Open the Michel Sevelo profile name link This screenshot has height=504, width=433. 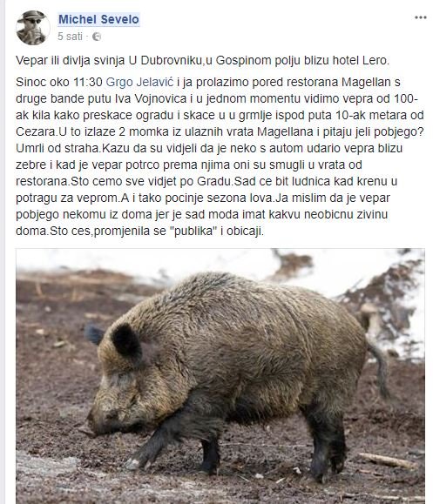pyautogui.click(x=98, y=19)
